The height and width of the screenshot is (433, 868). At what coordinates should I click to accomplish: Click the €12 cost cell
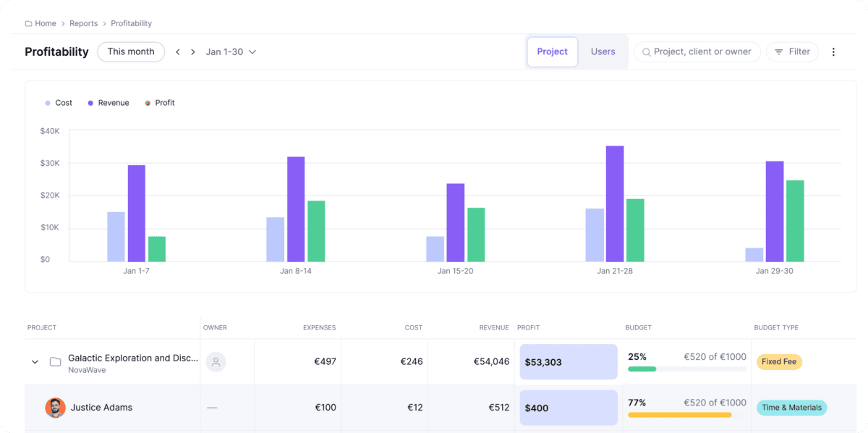click(x=415, y=408)
